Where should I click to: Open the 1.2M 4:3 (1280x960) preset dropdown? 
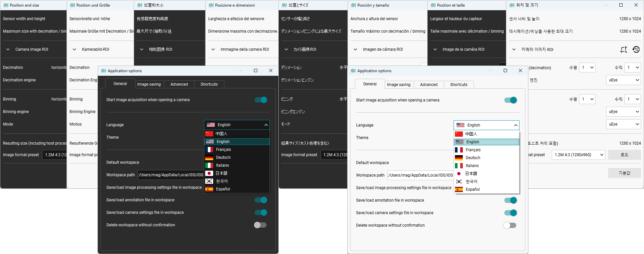pyautogui.click(x=578, y=155)
